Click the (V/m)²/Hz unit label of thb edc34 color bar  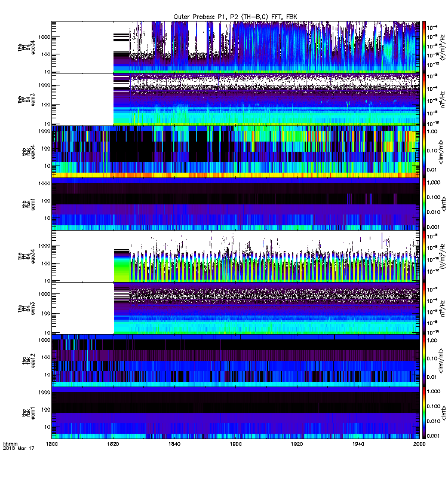(x=443, y=47)
